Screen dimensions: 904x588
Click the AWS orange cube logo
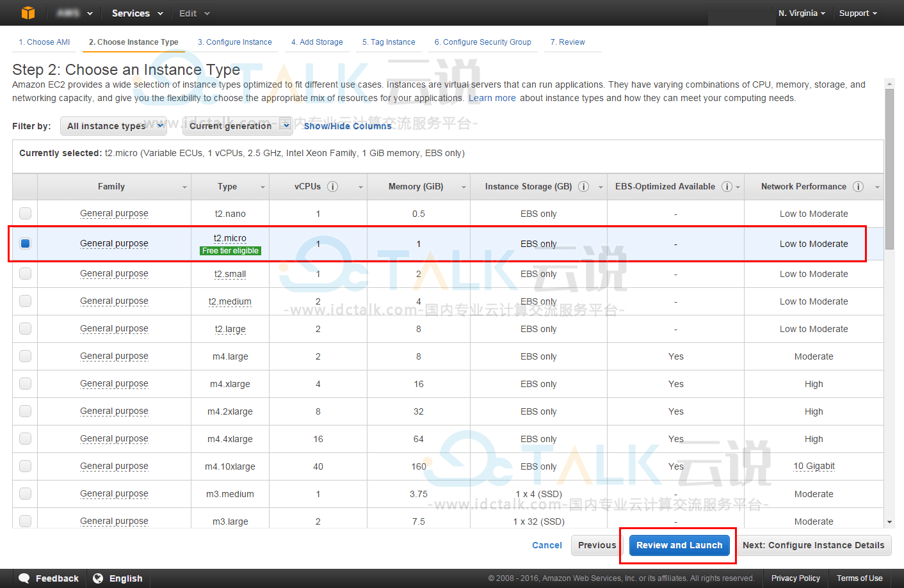28,13
